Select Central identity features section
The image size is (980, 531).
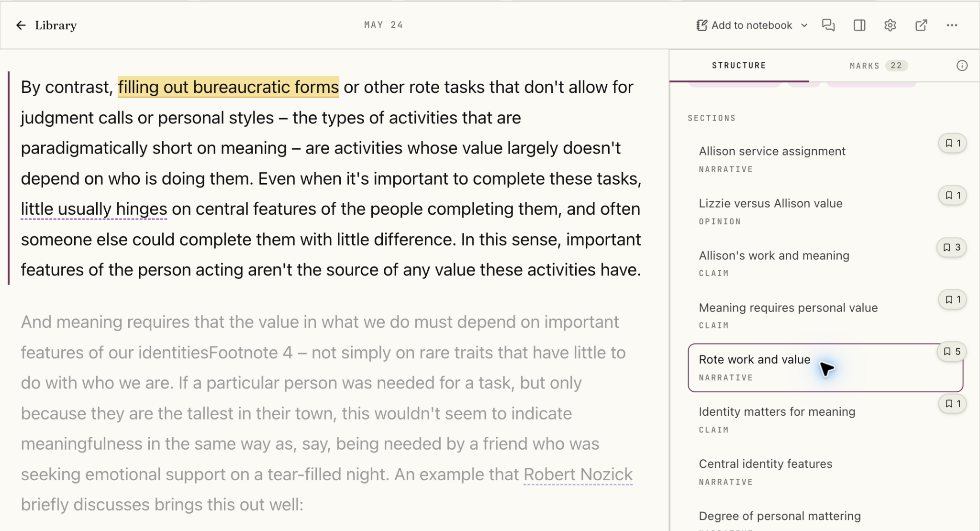pyautogui.click(x=825, y=472)
